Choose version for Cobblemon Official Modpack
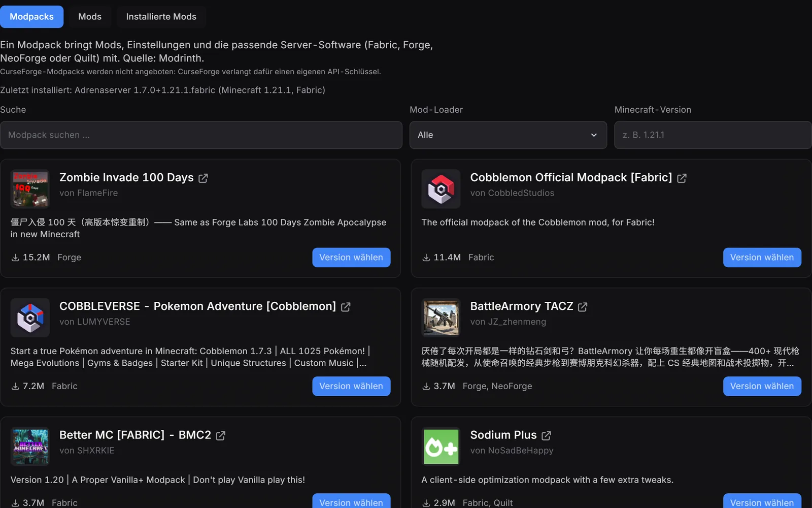The width and height of the screenshot is (812, 508). coord(762,258)
